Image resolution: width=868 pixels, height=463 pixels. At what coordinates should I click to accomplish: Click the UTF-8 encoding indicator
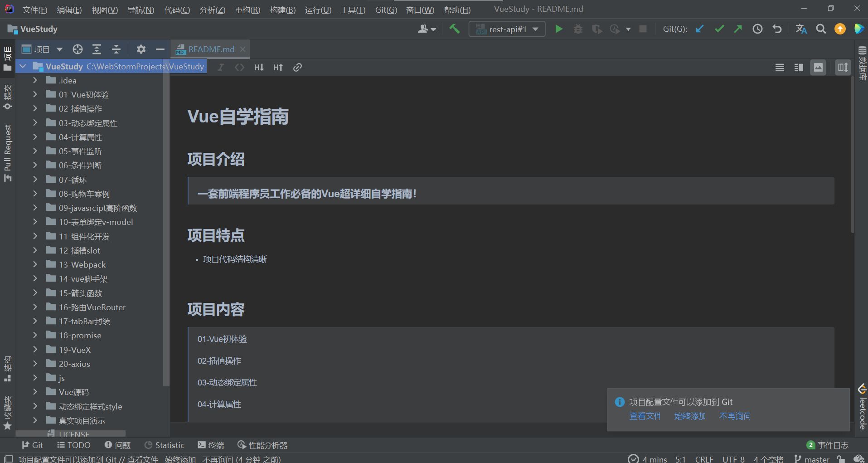[733, 459]
